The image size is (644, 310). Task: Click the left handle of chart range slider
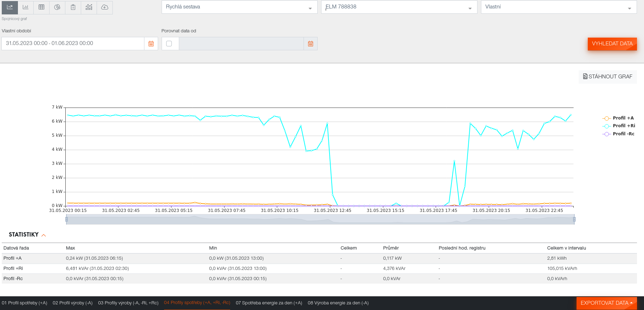point(66,219)
